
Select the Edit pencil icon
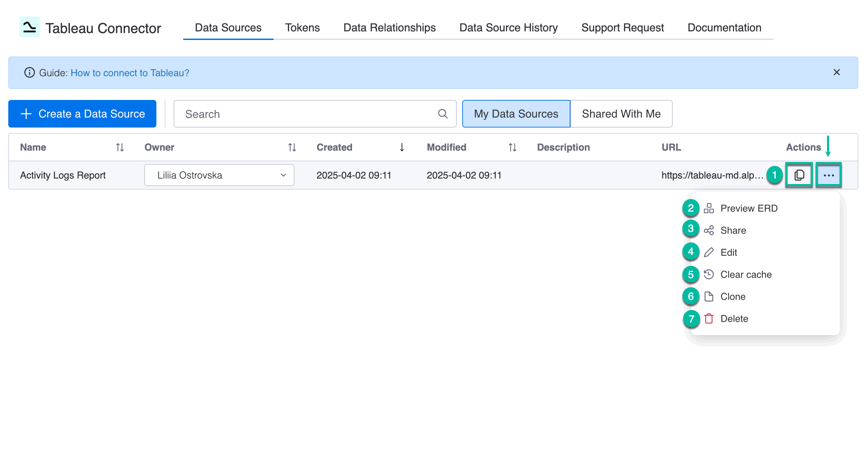[709, 252]
